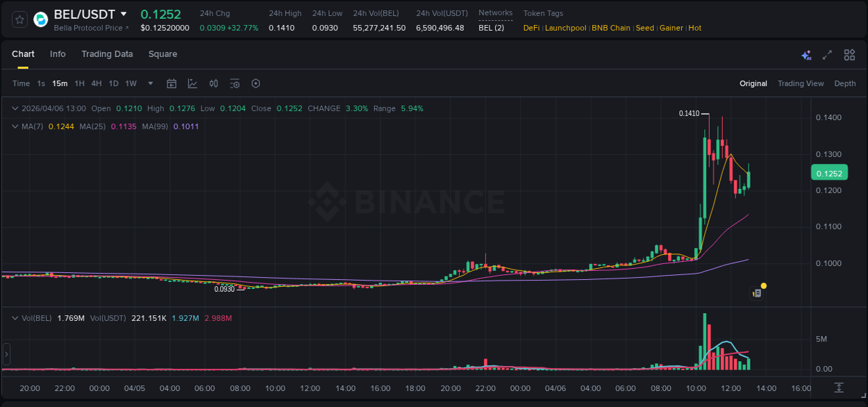The height and width of the screenshot is (407, 868).
Task: Click the news event marker on chart
Action: [x=758, y=293]
